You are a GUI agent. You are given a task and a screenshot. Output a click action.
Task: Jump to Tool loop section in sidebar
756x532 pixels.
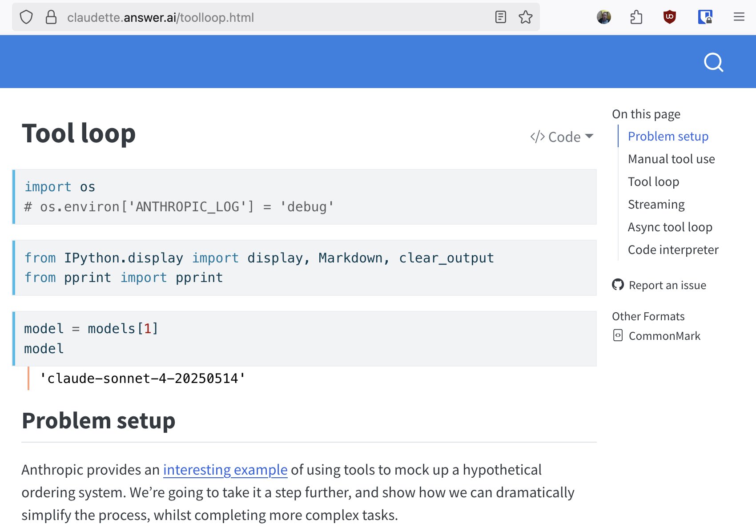click(x=653, y=181)
